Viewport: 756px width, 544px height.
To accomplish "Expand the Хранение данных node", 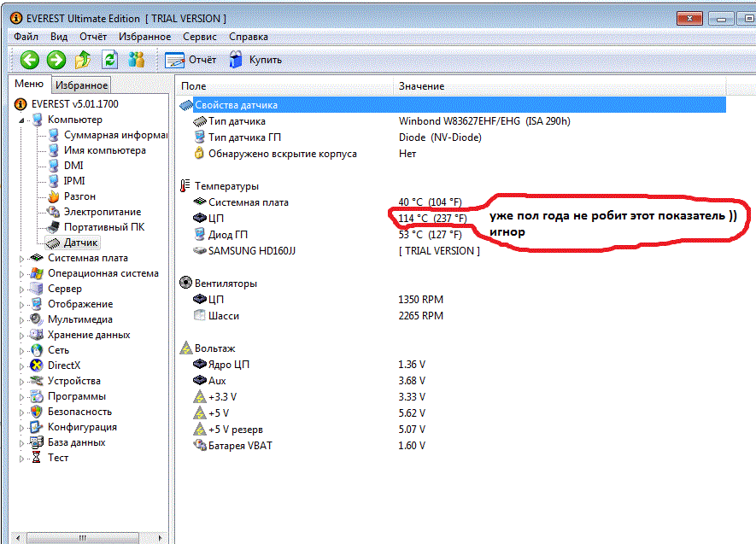I will tap(21, 336).
